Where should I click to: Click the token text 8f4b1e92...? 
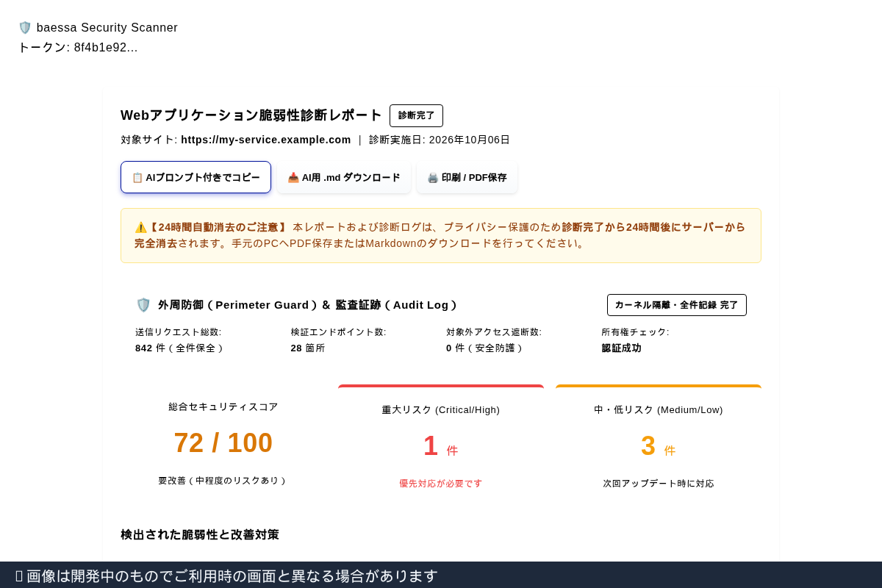(106, 48)
